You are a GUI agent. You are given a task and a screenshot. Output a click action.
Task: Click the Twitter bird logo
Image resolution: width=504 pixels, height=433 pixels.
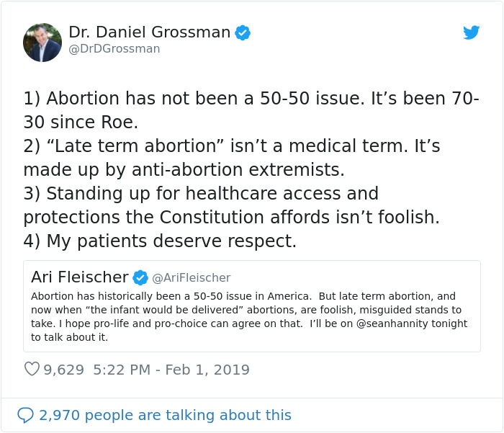471,32
